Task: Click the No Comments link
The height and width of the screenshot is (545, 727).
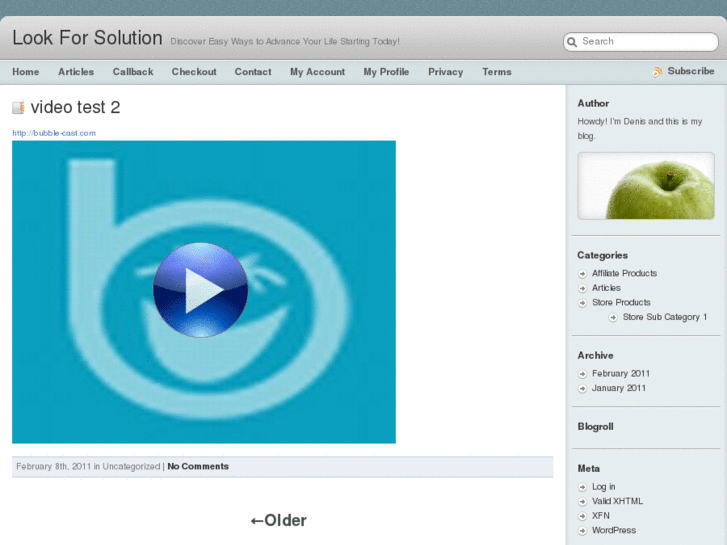Action: [x=198, y=467]
